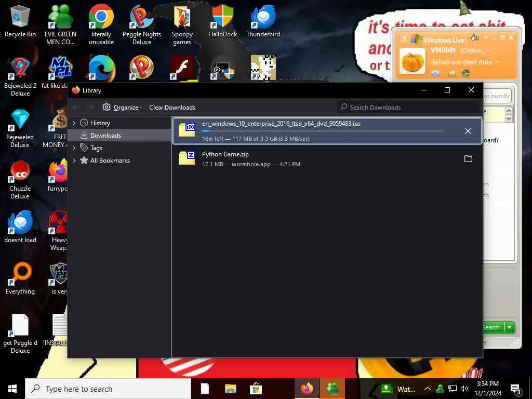532x399 pixels.
Task: Select Downloads in Library sidebar
Action: click(x=105, y=136)
